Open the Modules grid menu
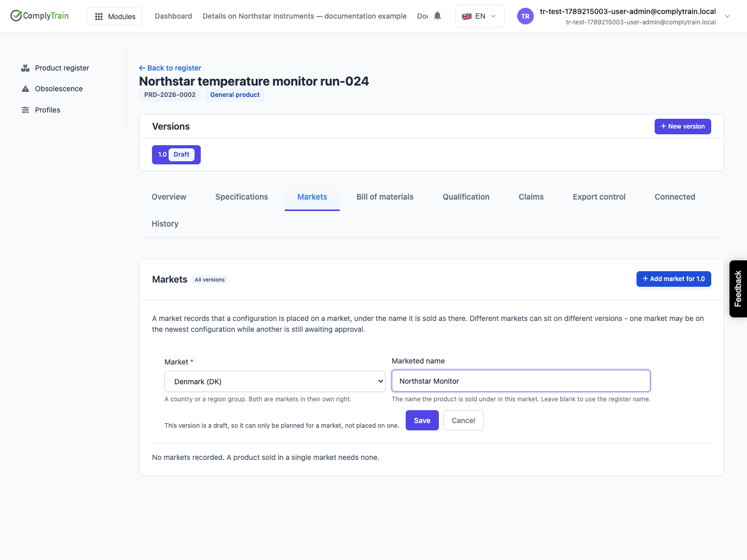The height and width of the screenshot is (560, 747). point(115,17)
